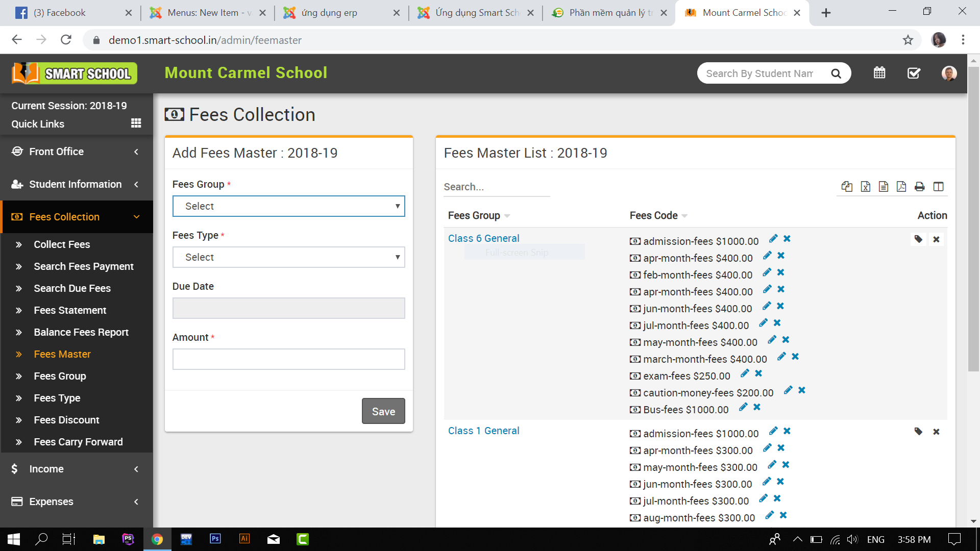This screenshot has width=980, height=551.
Task: Export fees list to PDF
Action: (x=901, y=187)
